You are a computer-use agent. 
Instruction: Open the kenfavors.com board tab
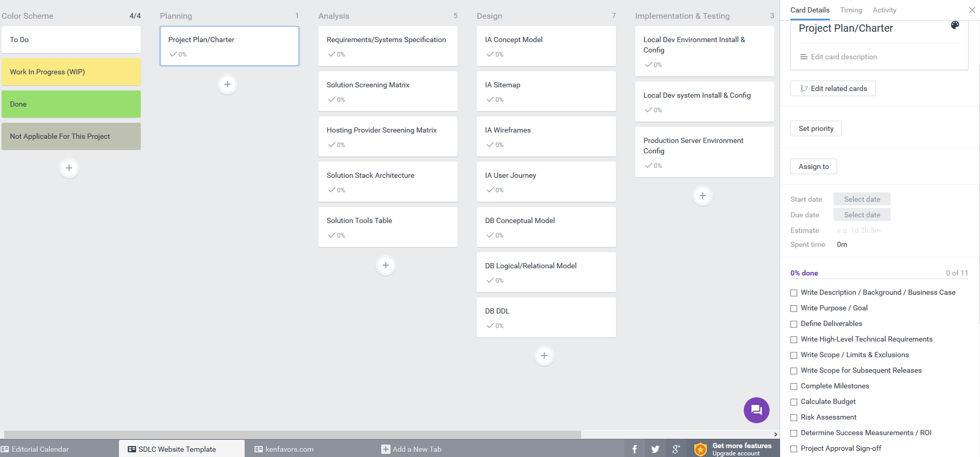tap(289, 449)
